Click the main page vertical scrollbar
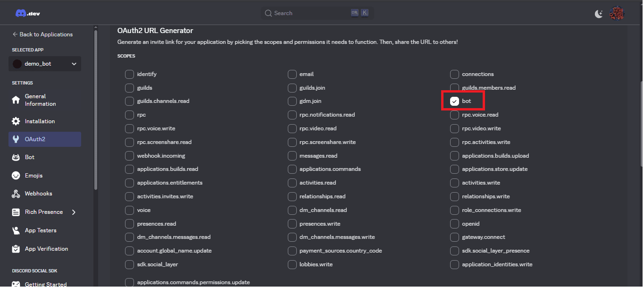Screen dimensions: 644x288 tap(641, 123)
